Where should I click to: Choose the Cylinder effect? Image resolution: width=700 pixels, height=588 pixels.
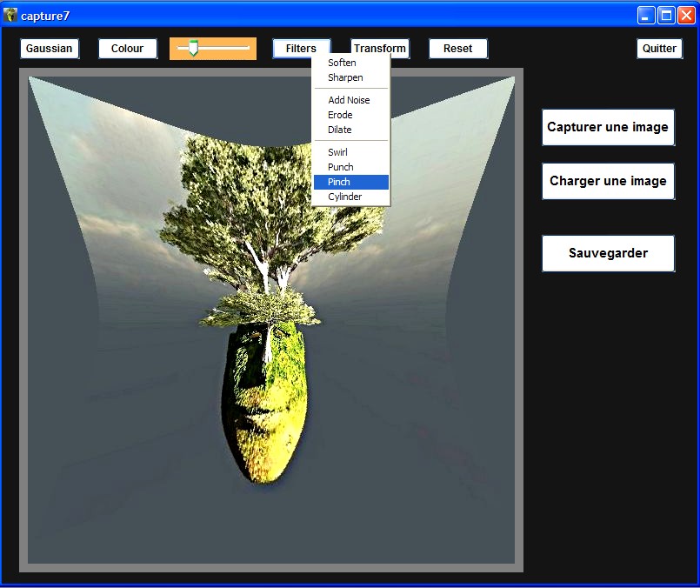coord(351,197)
